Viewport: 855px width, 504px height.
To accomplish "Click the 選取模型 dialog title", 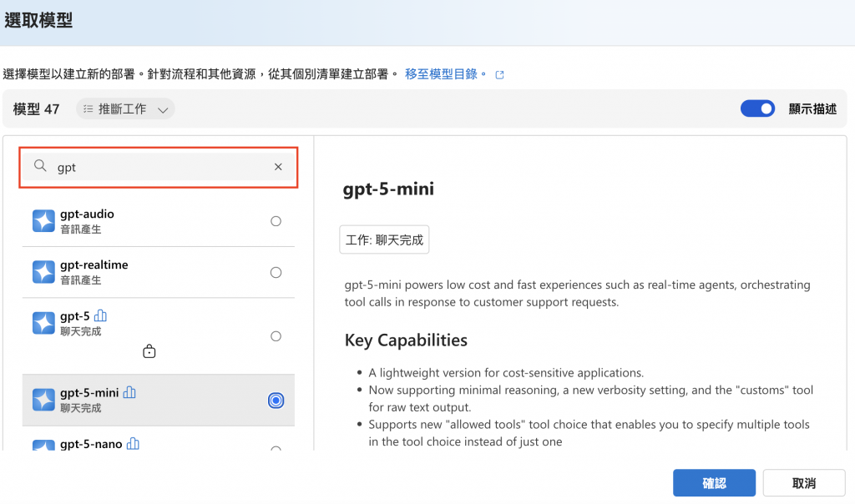I will [x=38, y=20].
